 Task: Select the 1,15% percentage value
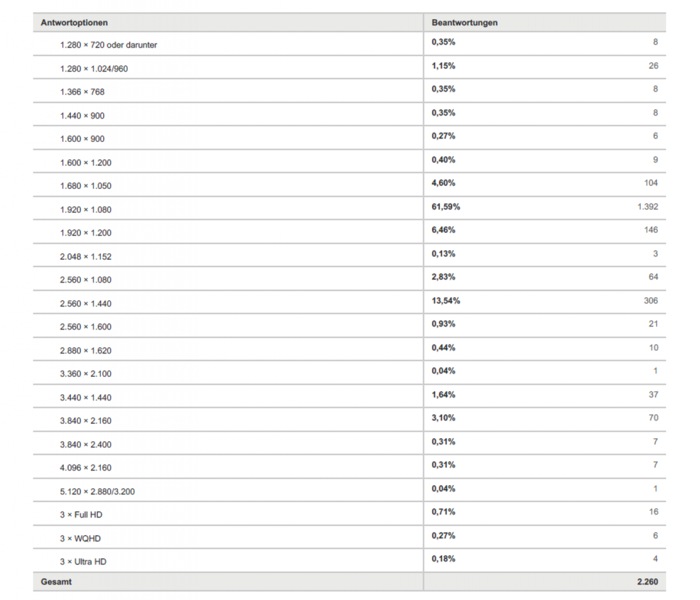pyautogui.click(x=443, y=66)
